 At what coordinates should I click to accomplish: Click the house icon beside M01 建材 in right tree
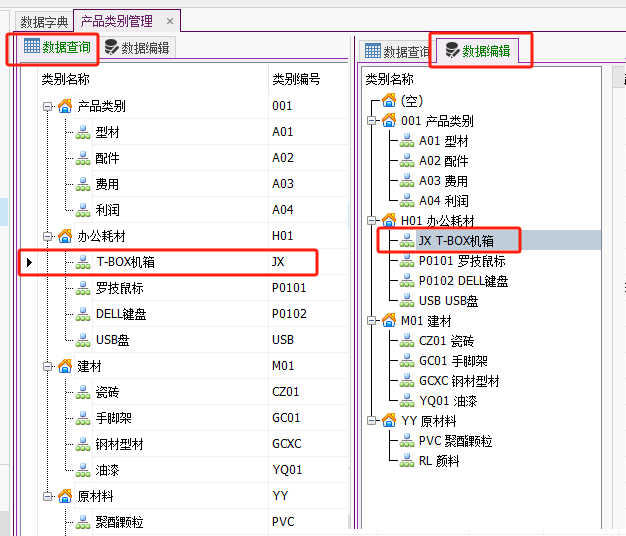(x=389, y=320)
